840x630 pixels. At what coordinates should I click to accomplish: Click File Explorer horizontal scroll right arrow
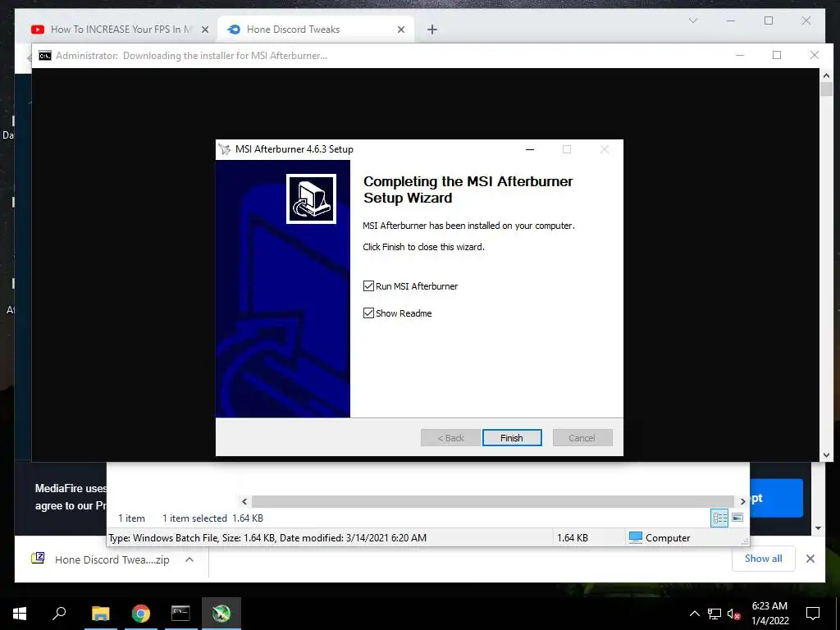(x=742, y=501)
